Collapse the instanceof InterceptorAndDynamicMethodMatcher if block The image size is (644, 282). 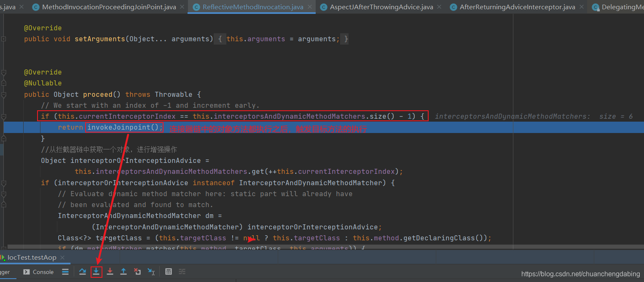click(4, 183)
